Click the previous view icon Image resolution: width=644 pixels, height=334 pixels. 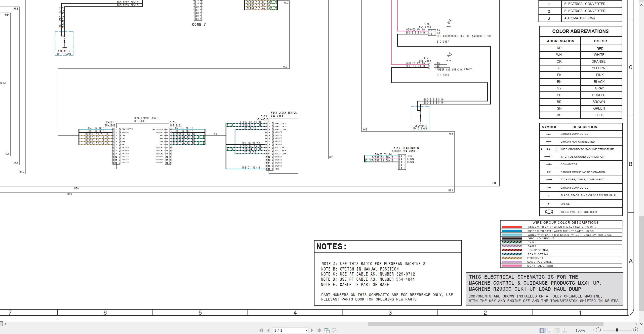[327, 330]
